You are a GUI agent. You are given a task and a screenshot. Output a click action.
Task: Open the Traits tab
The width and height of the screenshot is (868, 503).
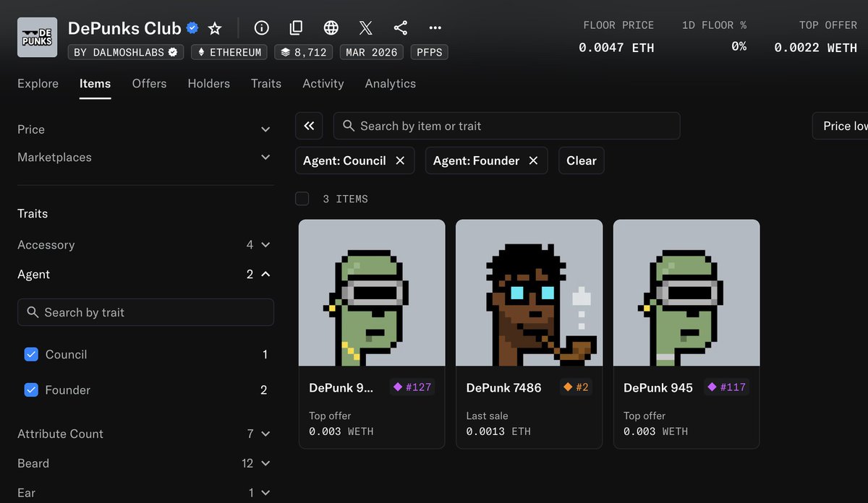(x=266, y=84)
